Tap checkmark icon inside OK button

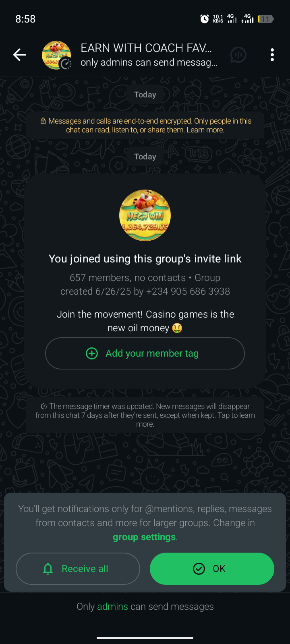click(x=199, y=569)
